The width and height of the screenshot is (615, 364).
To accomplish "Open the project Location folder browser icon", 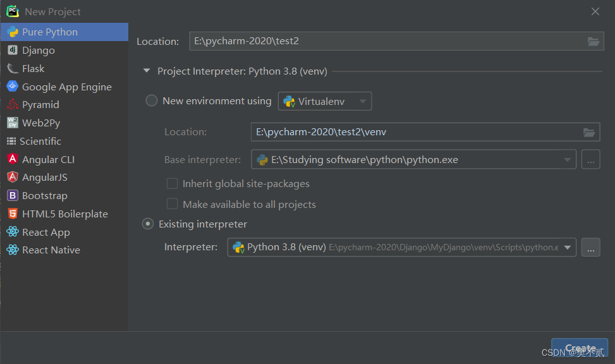I will coord(593,40).
